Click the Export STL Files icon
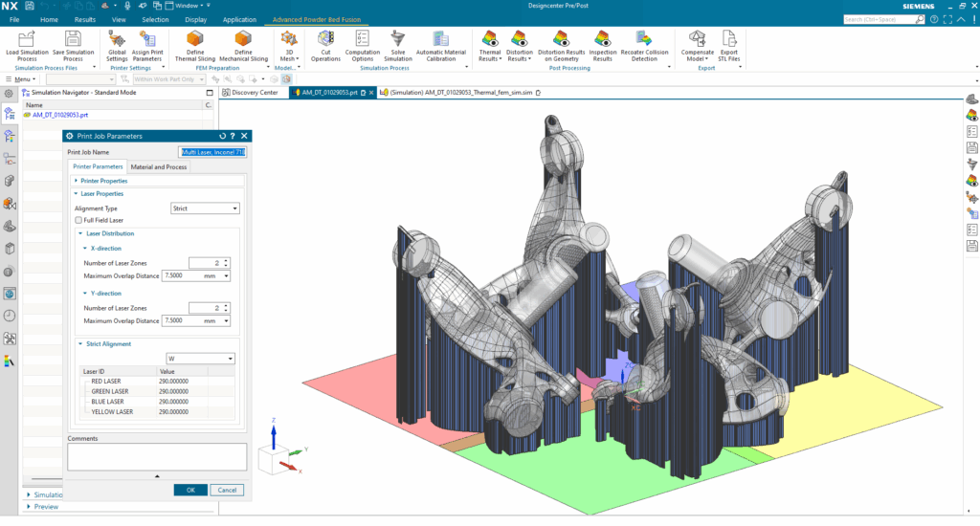 pyautogui.click(x=730, y=38)
